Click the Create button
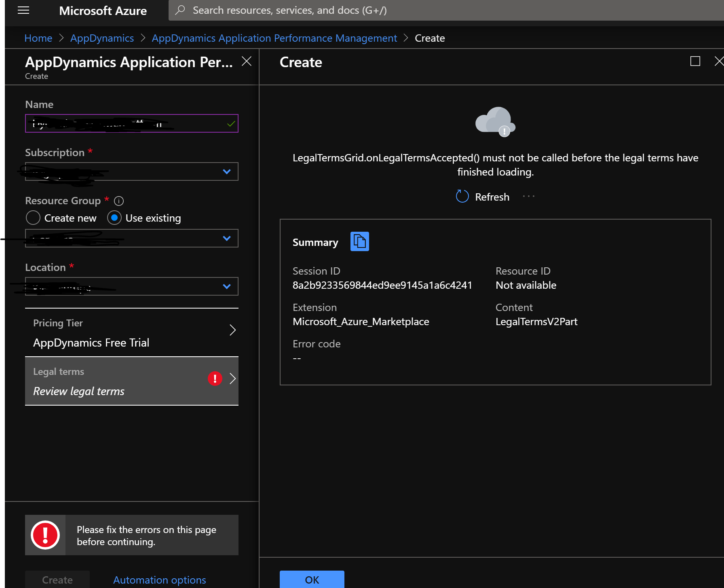The width and height of the screenshot is (724, 588). click(57, 580)
